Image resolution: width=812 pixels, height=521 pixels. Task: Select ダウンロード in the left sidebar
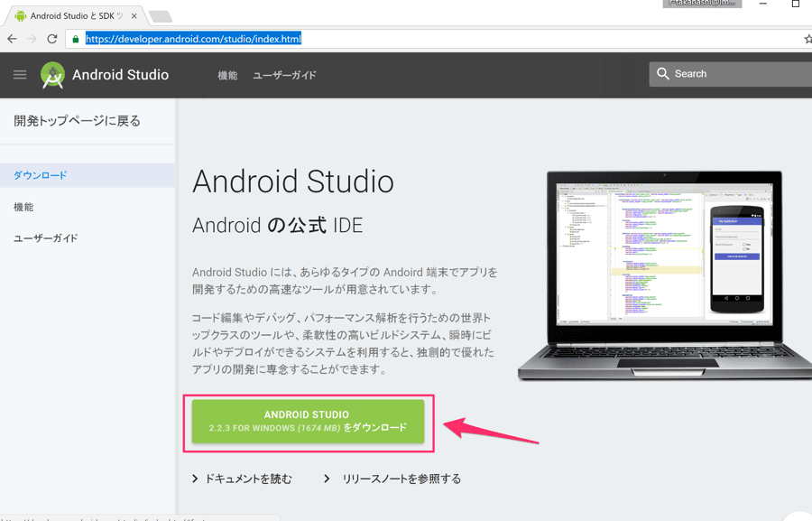pos(88,175)
